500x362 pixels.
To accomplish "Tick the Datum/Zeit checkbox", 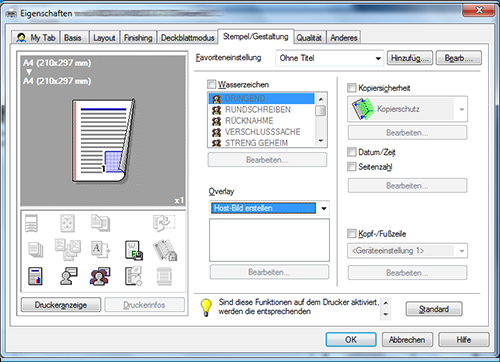I will (x=351, y=152).
